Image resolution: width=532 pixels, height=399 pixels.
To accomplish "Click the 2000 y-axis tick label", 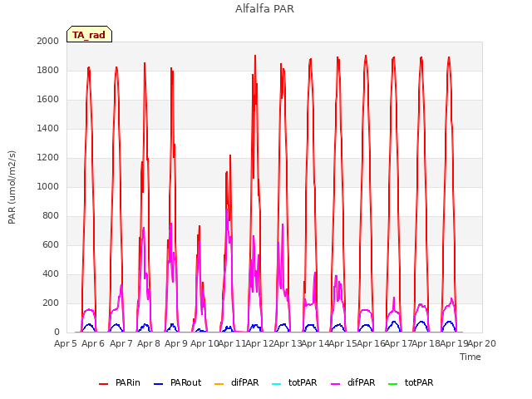I will (48, 41).
